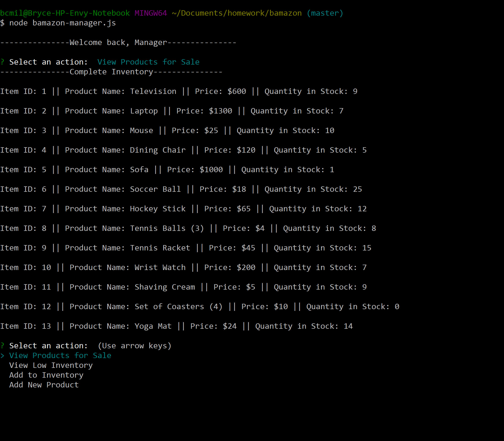504x441 pixels.
Task: Click the Sofa inventory row
Action: click(x=167, y=170)
